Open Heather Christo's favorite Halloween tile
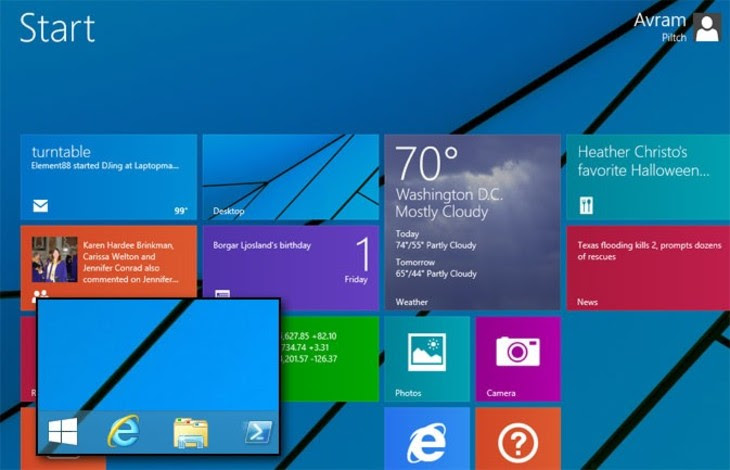 (x=648, y=177)
